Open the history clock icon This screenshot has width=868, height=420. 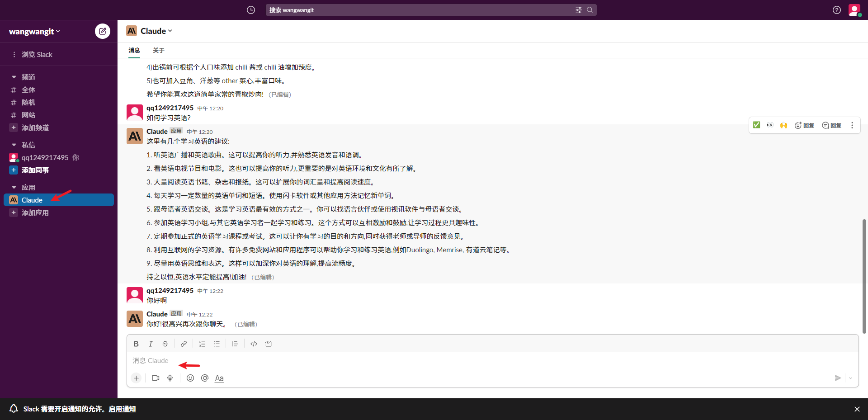point(251,10)
